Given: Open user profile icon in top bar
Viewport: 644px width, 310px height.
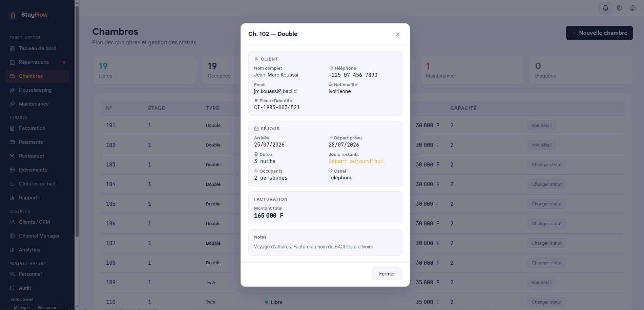Looking at the screenshot, I should (633, 8).
